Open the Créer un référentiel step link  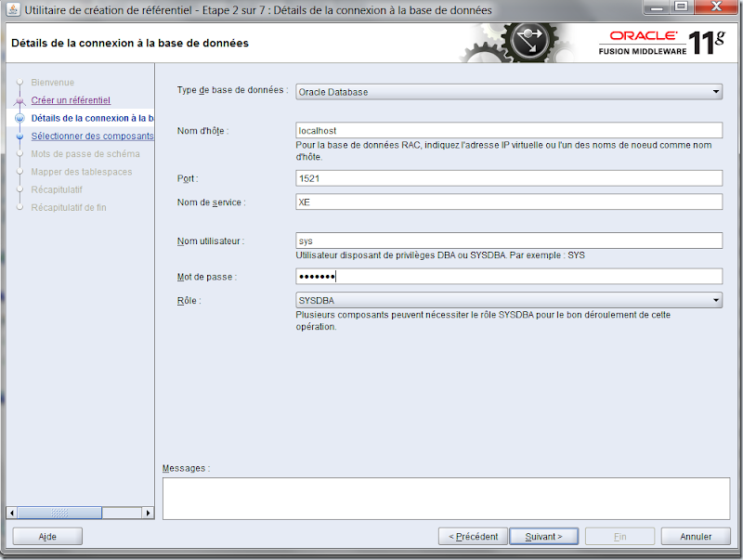coord(71,100)
